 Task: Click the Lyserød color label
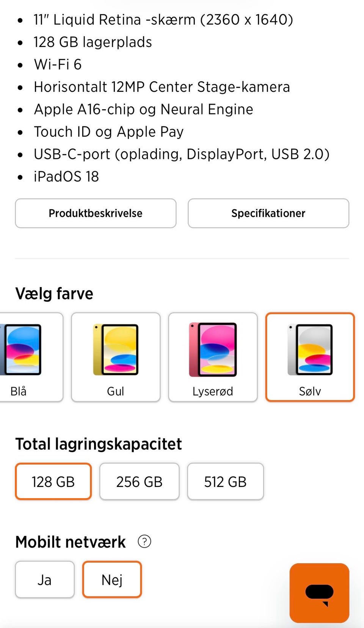pos(213,391)
